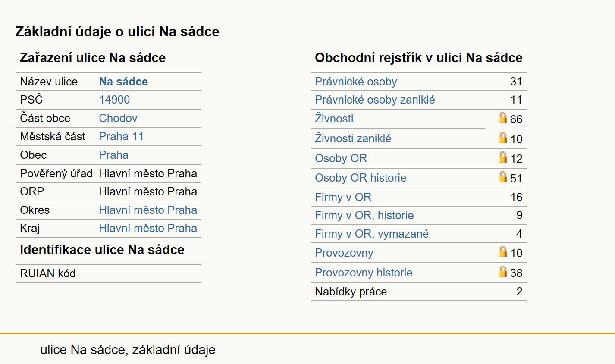
Task: Go to Chodov district link
Action: pos(118,118)
